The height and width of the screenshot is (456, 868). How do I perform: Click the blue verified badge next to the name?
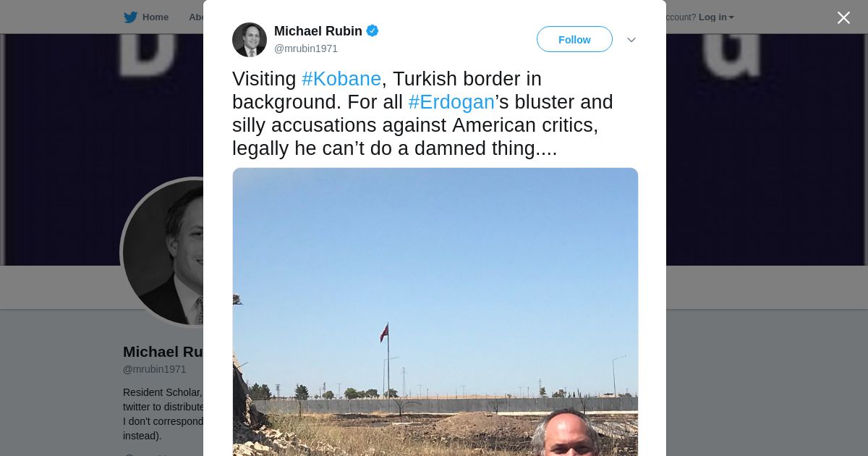(373, 31)
